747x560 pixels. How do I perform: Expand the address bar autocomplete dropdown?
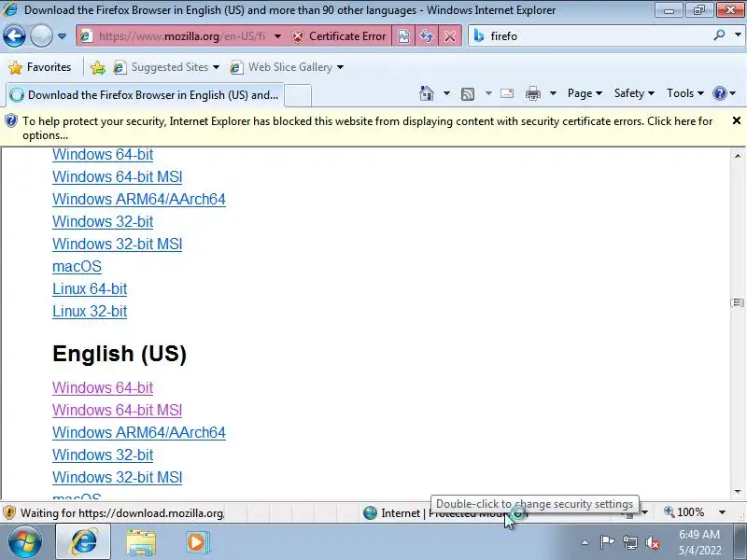coord(277,36)
